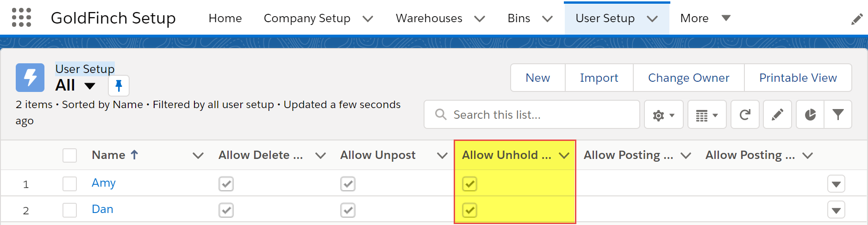Open the filters funnel icon
This screenshot has width=868, height=225.
pyautogui.click(x=838, y=115)
